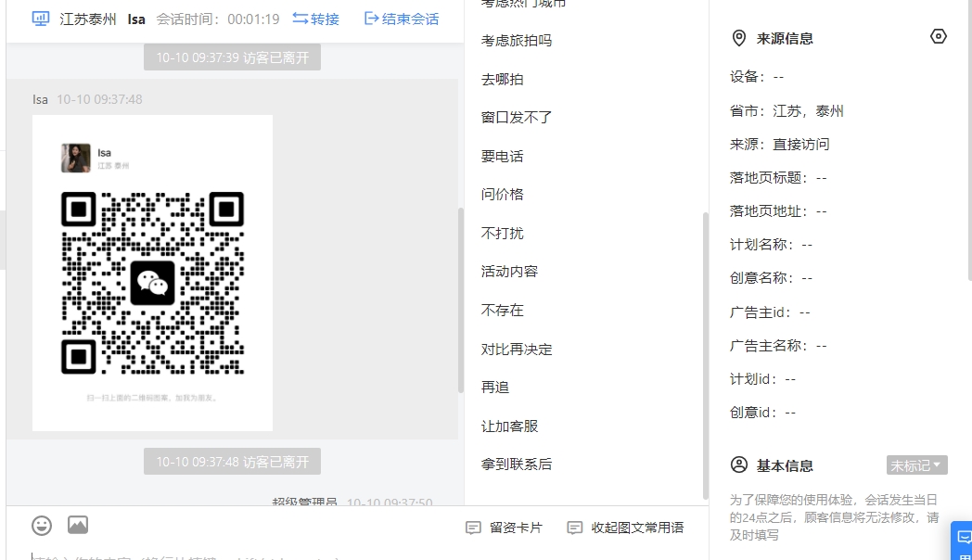Click the user icon beside 基本信息
The width and height of the screenshot is (972, 560).
pos(739,465)
